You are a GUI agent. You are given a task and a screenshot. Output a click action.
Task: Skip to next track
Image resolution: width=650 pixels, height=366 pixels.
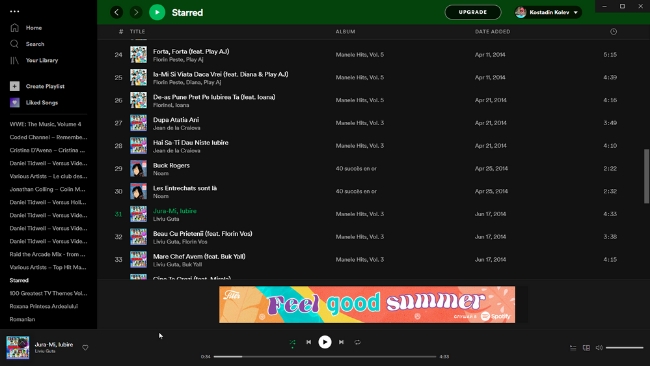pos(341,342)
